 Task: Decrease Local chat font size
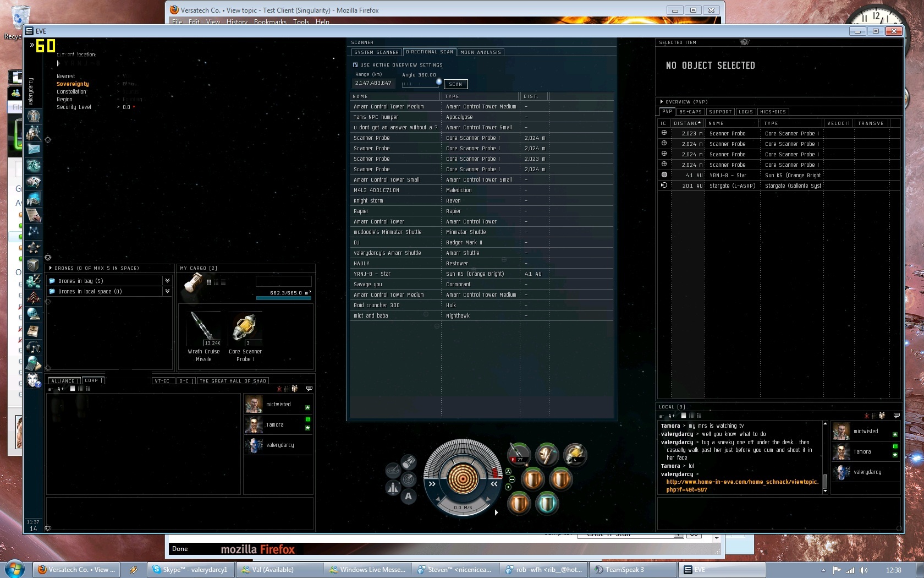click(x=662, y=416)
